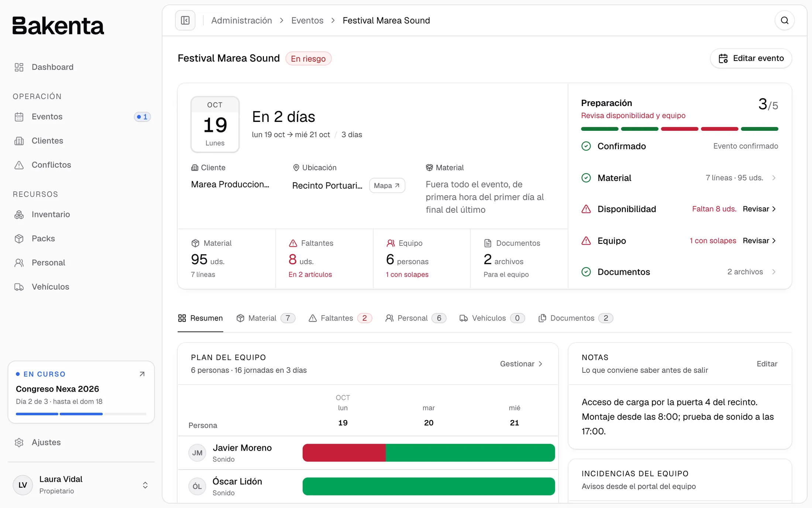
Task: Click Editar in the Notas card
Action: click(x=767, y=364)
